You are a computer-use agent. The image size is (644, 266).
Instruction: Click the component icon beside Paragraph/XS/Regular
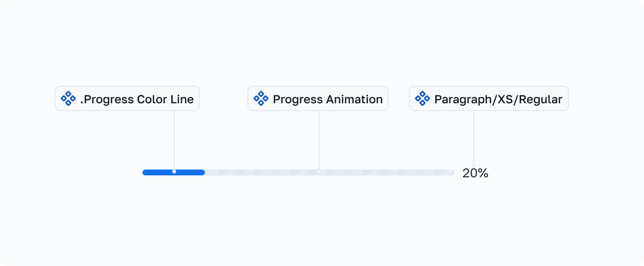pos(423,99)
